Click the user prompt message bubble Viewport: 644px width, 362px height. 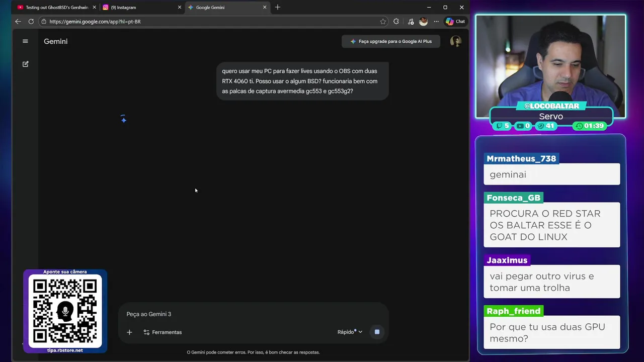coord(302,81)
